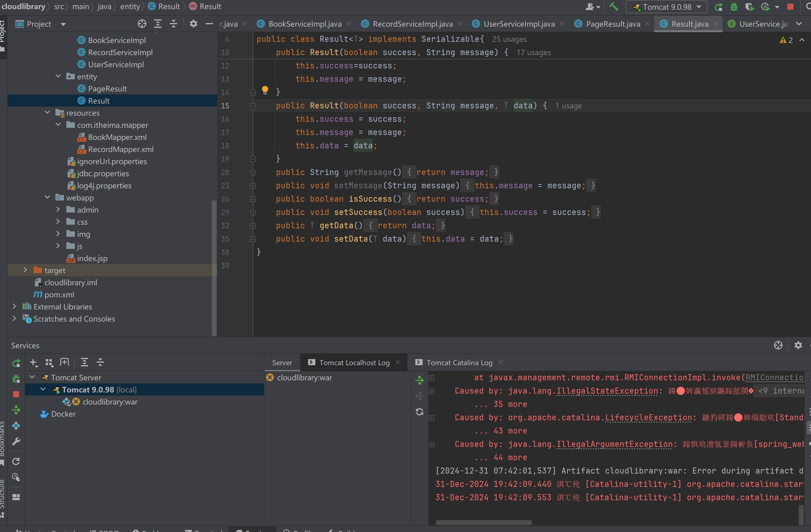The image size is (811, 532).
Task: Switch to the PageResult.java tab
Action: pyautogui.click(x=612, y=24)
